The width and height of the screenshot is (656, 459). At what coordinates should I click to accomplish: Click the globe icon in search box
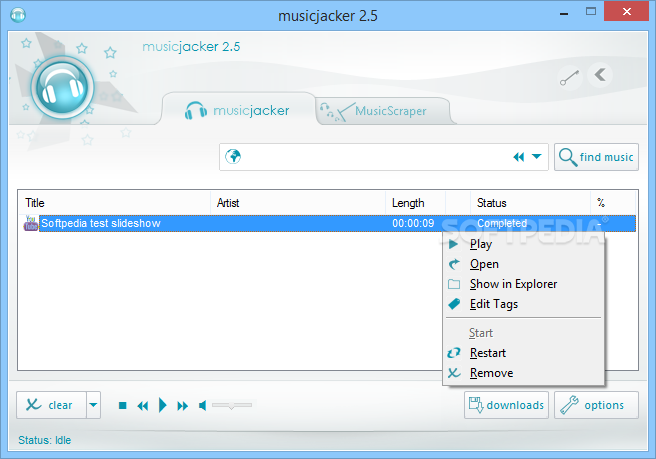tap(233, 157)
